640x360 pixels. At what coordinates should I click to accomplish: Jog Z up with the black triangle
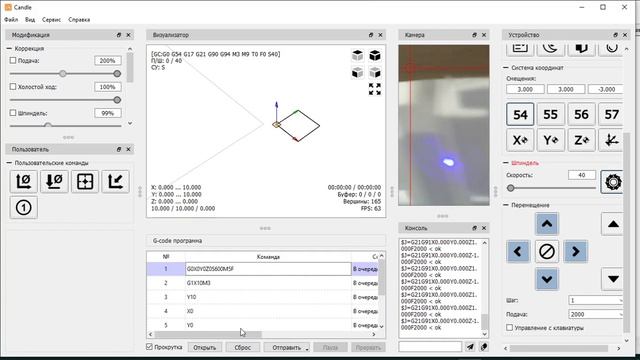[x=612, y=224]
